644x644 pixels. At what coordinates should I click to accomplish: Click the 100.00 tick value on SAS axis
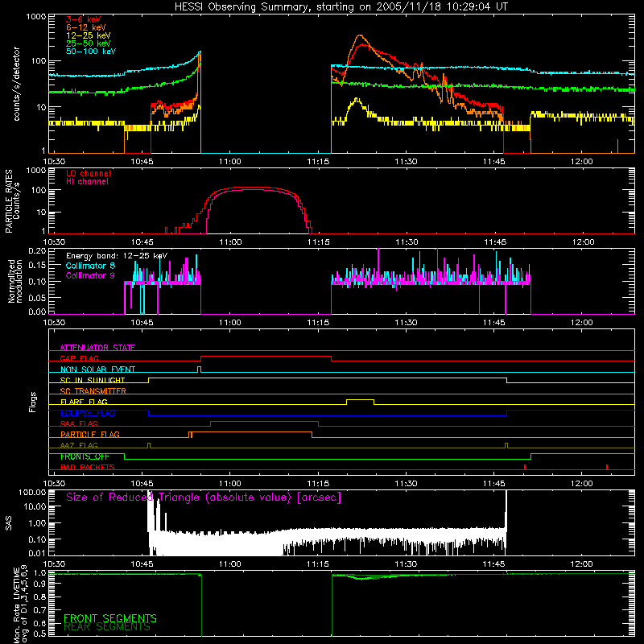tap(32, 492)
